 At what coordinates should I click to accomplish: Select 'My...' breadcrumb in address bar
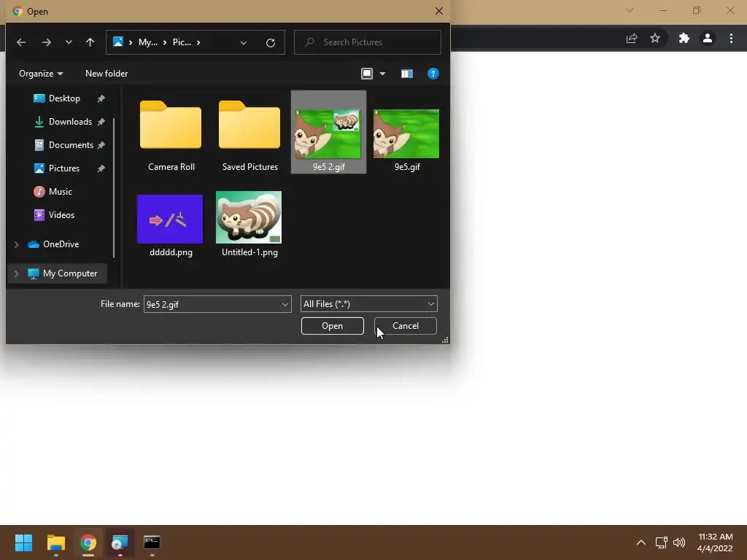pos(147,42)
